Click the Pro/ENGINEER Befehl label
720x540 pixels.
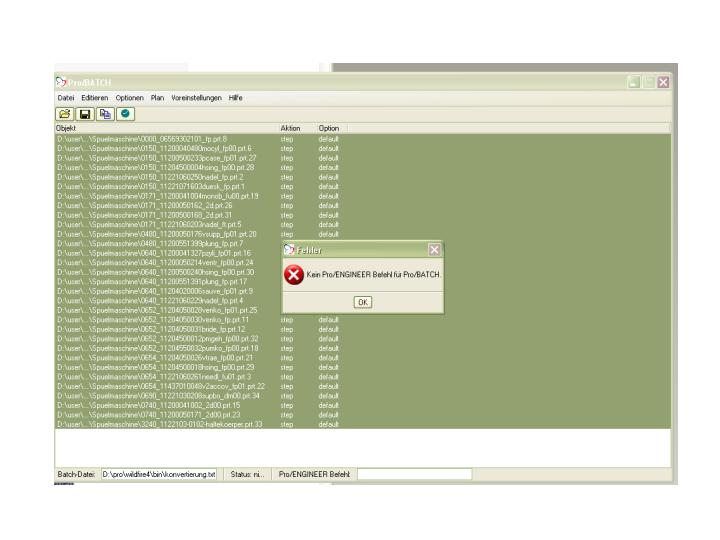click(314, 474)
